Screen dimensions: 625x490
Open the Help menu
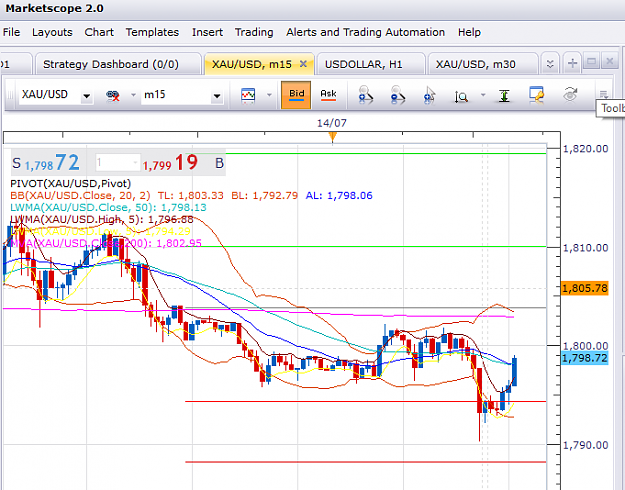click(x=469, y=32)
